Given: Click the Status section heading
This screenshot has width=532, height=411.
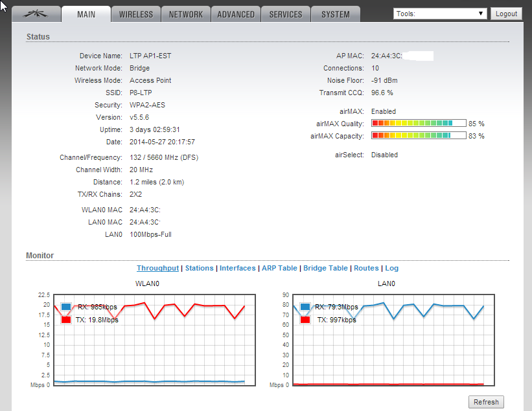Looking at the screenshot, I should 38,37.
